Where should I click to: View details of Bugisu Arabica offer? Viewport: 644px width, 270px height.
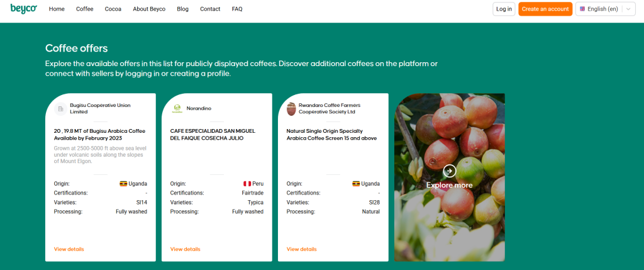[x=69, y=249]
